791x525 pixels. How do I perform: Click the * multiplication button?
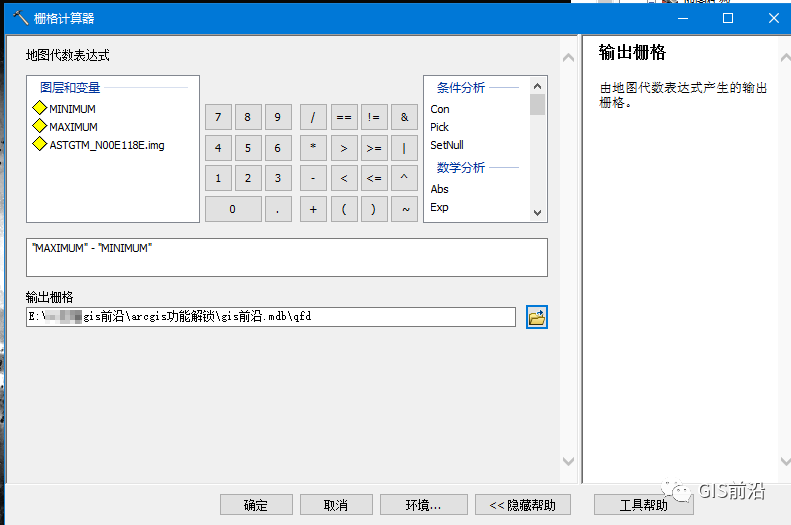[x=313, y=148]
